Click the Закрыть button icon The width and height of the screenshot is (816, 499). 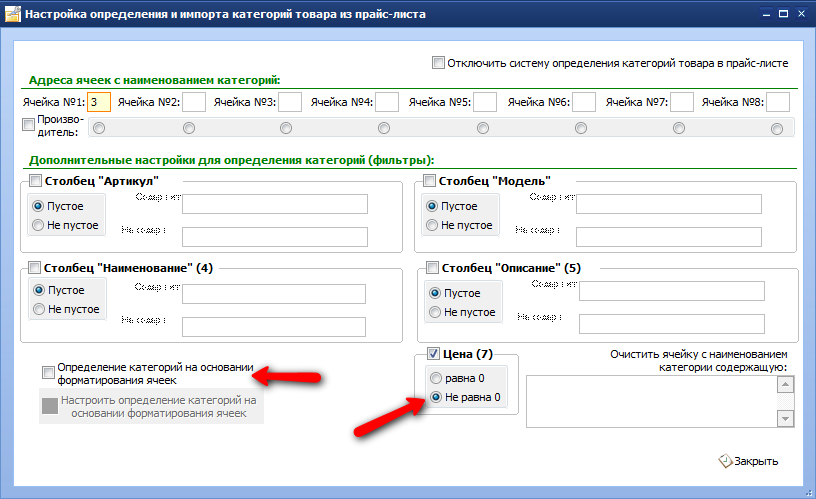point(725,461)
